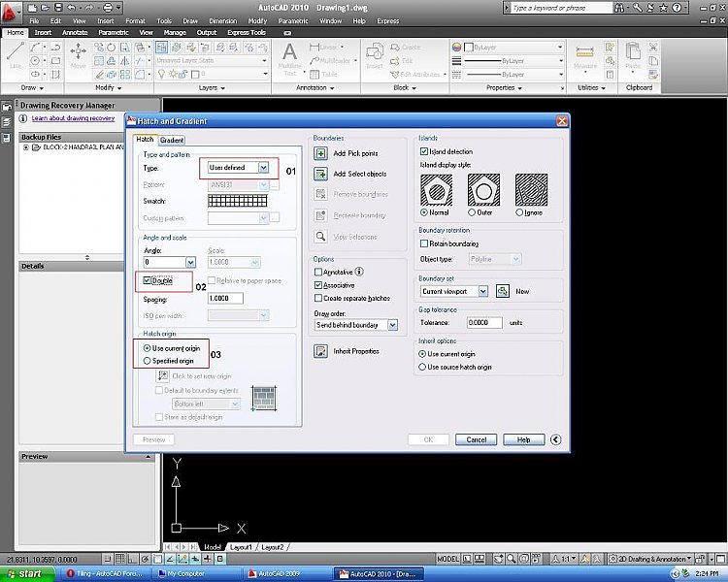Click Add: Select objects icon
The height and width of the screenshot is (582, 728).
coord(320,174)
